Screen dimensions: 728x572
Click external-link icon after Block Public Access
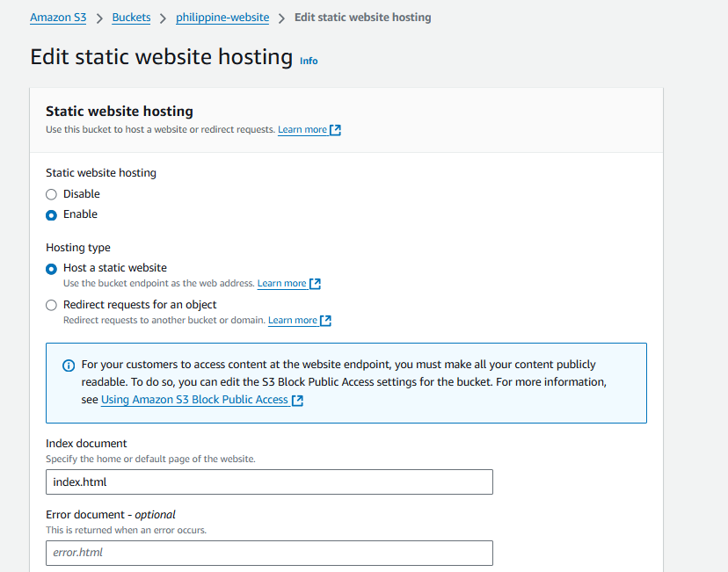(x=297, y=400)
